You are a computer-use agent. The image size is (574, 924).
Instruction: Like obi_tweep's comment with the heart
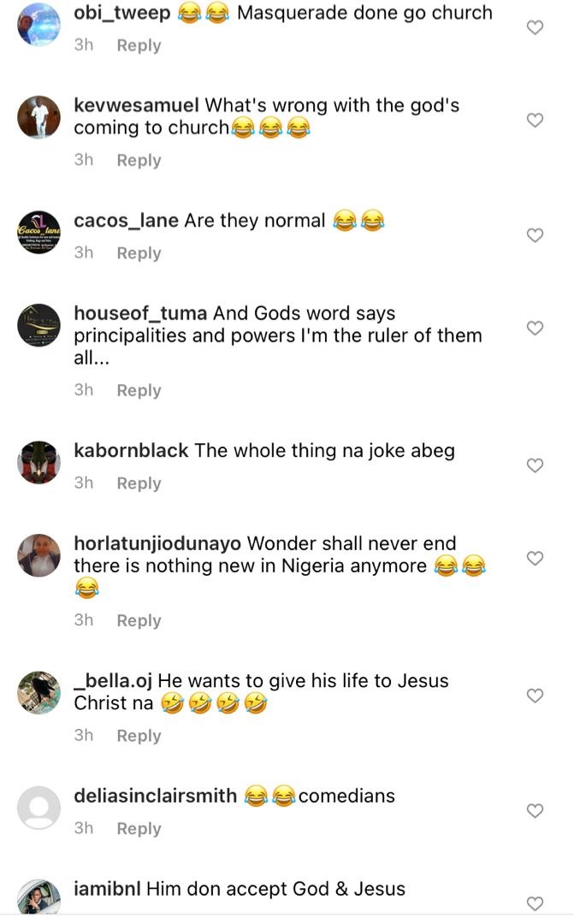point(535,27)
